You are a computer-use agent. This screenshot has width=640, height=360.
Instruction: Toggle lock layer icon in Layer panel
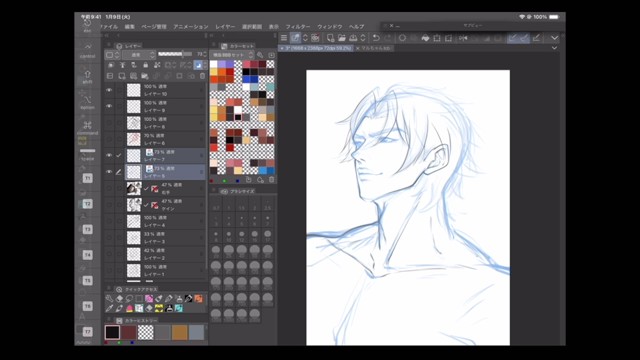point(145,65)
